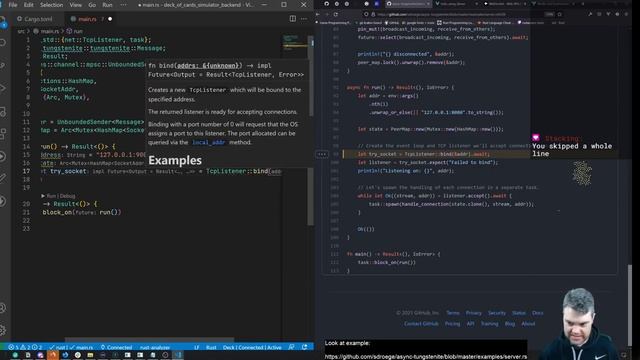Screen dimensions: 640x360
Task: Click block_on line 21 in editor
Action: (82, 212)
